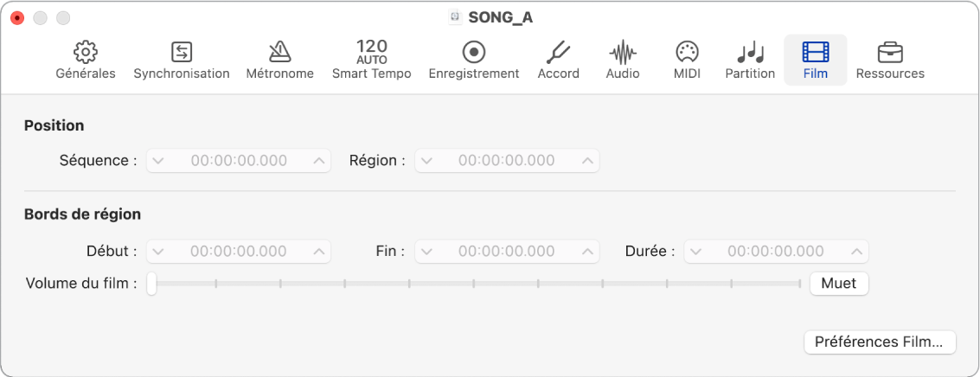Open the MIDI settings icon

pos(687,52)
